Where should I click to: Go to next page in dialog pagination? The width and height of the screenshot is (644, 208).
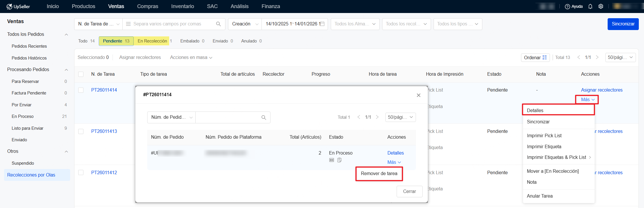pos(377,117)
